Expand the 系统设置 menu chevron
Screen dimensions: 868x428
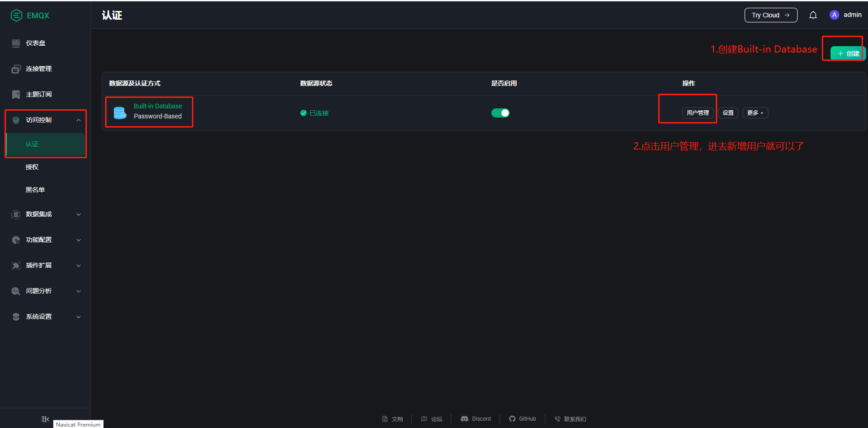pos(79,317)
